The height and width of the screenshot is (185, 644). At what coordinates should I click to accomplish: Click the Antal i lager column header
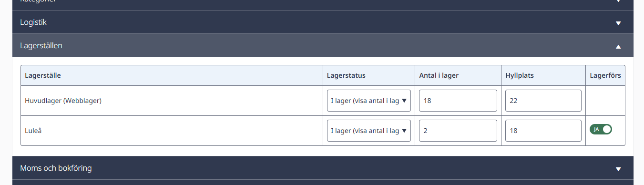coord(439,75)
